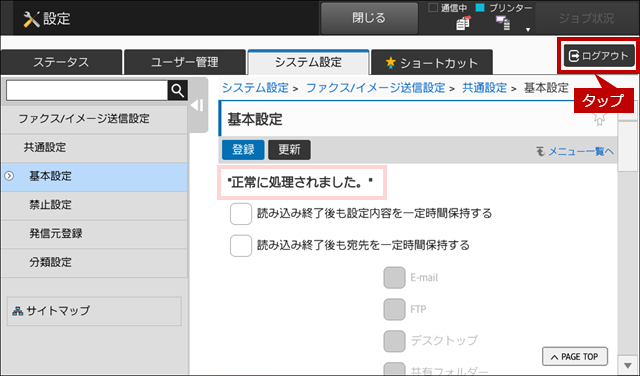Screen dimensions: 640x376
Task: Open 発信元登録 in sidebar
Action: point(94,234)
